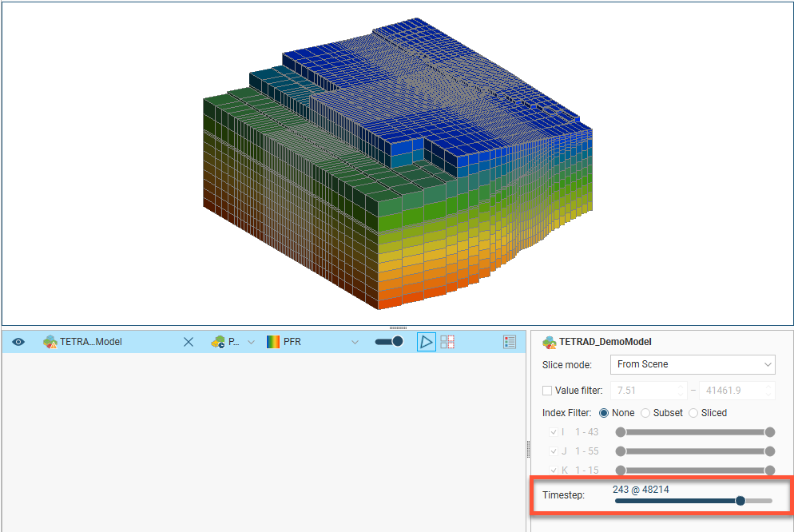Click the block parameter icon beside P...
Screen dimensions: 794x532
[x=218, y=342]
